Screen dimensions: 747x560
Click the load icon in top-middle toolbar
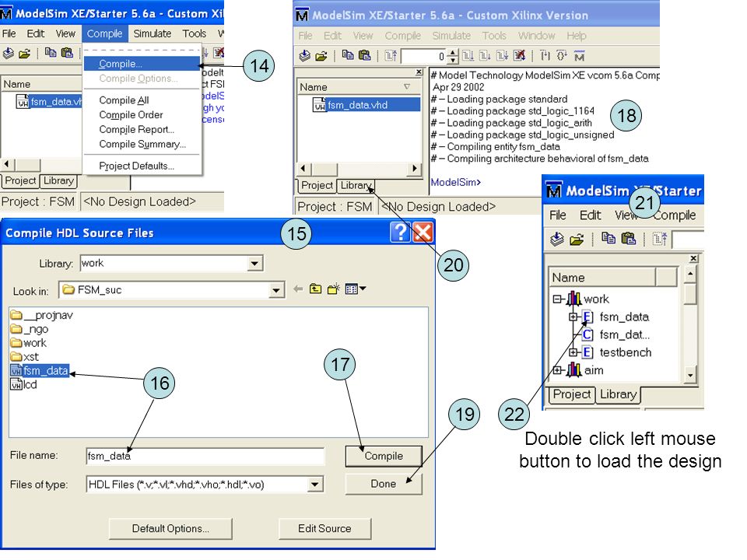pyautogui.click(x=304, y=56)
